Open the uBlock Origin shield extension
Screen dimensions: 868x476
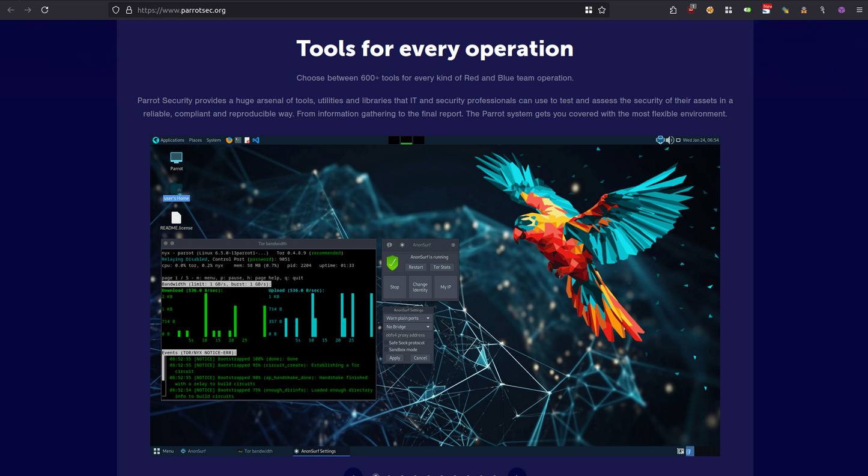pos(692,10)
